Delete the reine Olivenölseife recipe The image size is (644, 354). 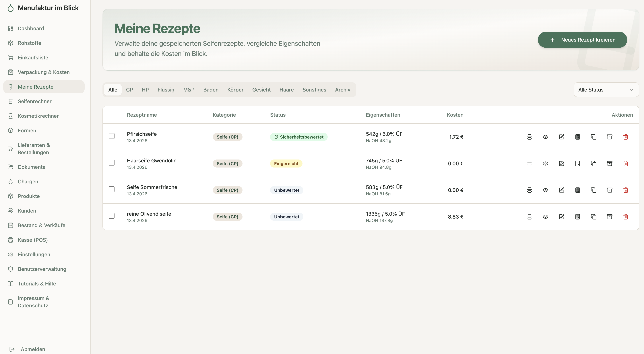pos(626,217)
